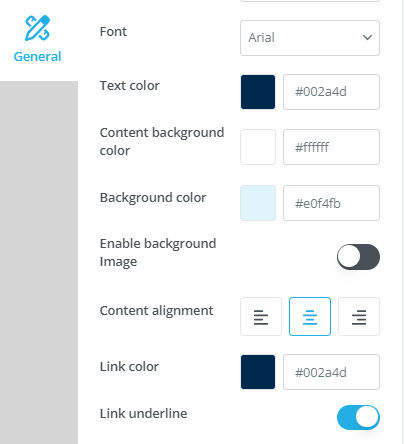Choose right content alignment icon
The image size is (405, 444).
pos(359,317)
